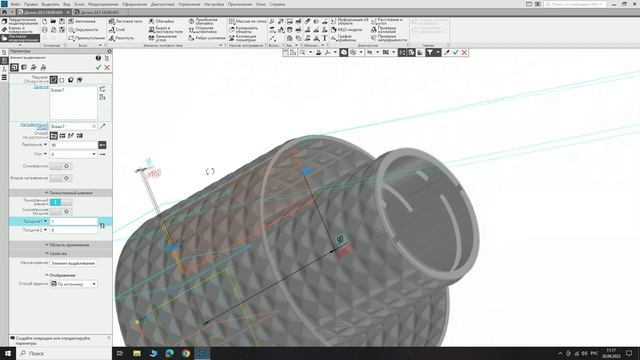Click the Копировать объекты tool
Viewport: 640px width, 360px height.
pyautogui.click(x=243, y=30)
